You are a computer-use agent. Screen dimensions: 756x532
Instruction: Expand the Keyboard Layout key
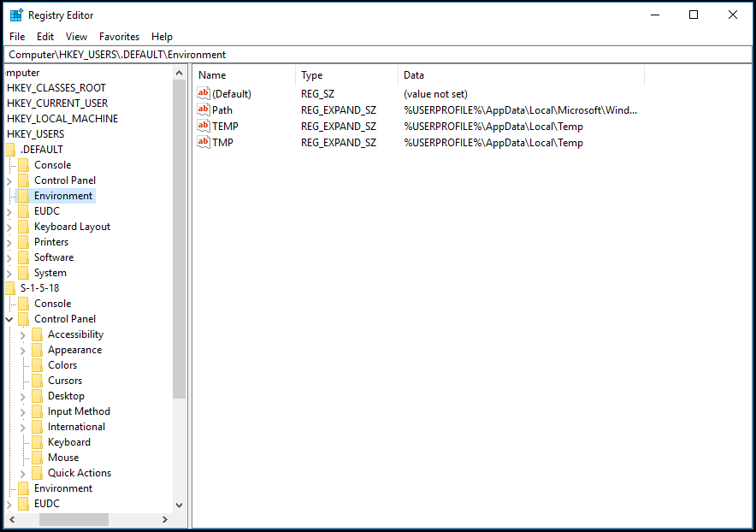coord(9,228)
